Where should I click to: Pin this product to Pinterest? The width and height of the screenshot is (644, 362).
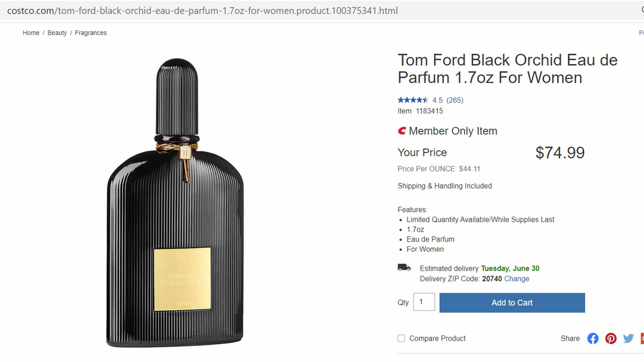coord(611,339)
